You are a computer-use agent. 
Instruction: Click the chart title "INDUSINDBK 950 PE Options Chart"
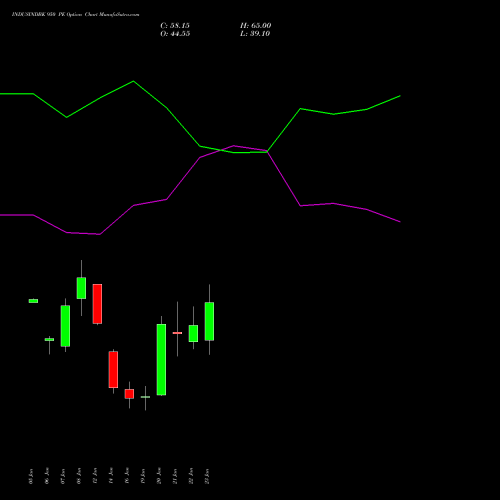click(75, 15)
